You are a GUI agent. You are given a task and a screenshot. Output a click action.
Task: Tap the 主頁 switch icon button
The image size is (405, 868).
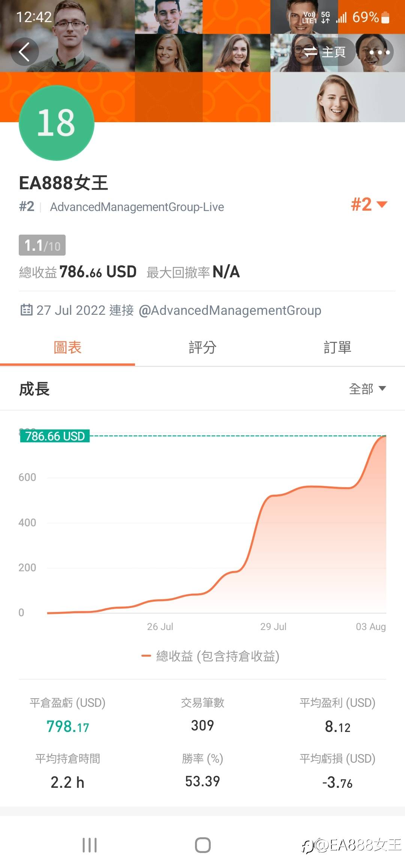325,52
